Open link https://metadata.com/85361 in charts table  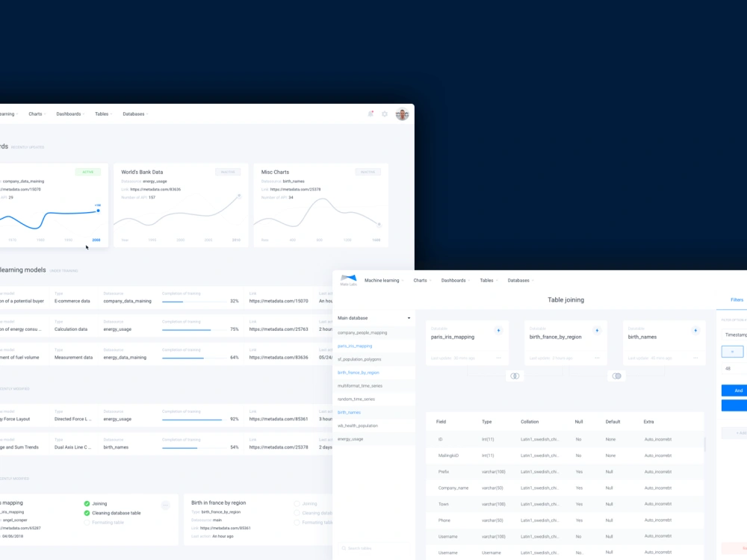coord(278,419)
